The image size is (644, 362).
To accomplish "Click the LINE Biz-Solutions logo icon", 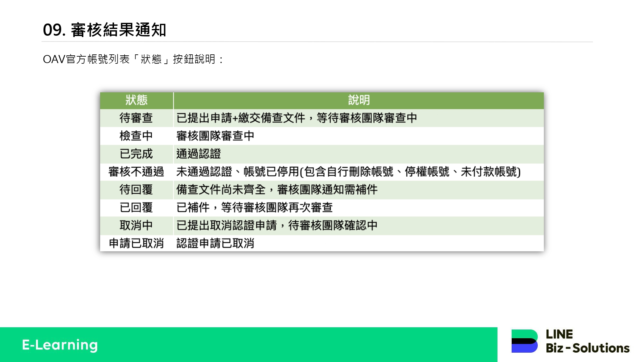I will pyautogui.click(x=524, y=341).
